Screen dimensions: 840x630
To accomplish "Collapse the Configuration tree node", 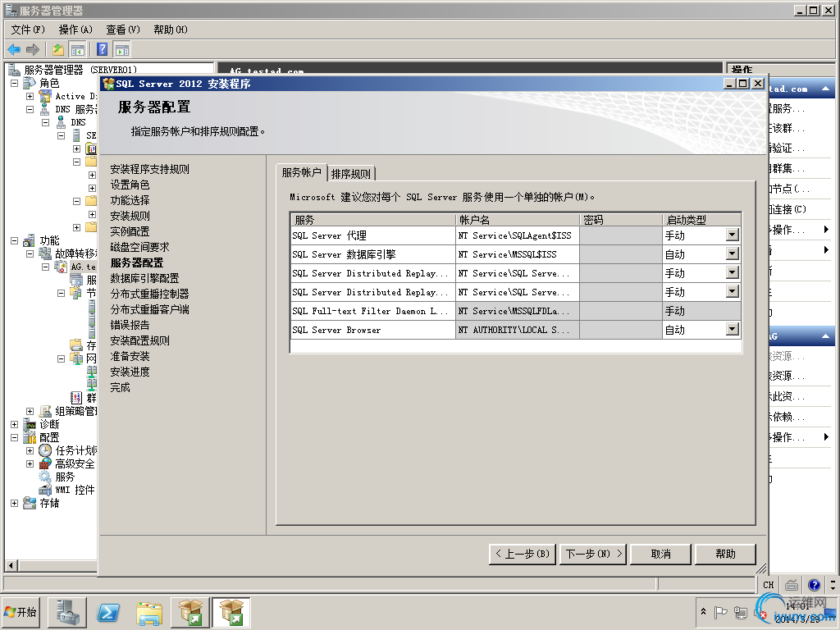I will click(15, 437).
